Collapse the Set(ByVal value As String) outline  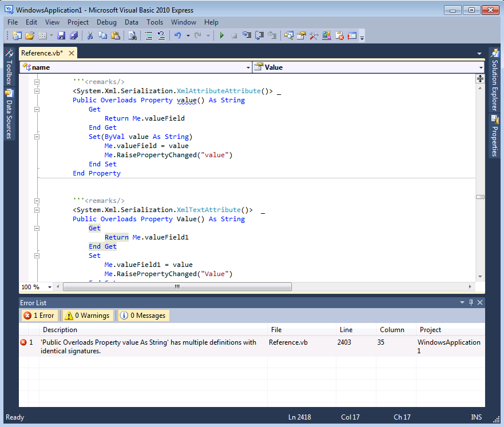point(37,137)
